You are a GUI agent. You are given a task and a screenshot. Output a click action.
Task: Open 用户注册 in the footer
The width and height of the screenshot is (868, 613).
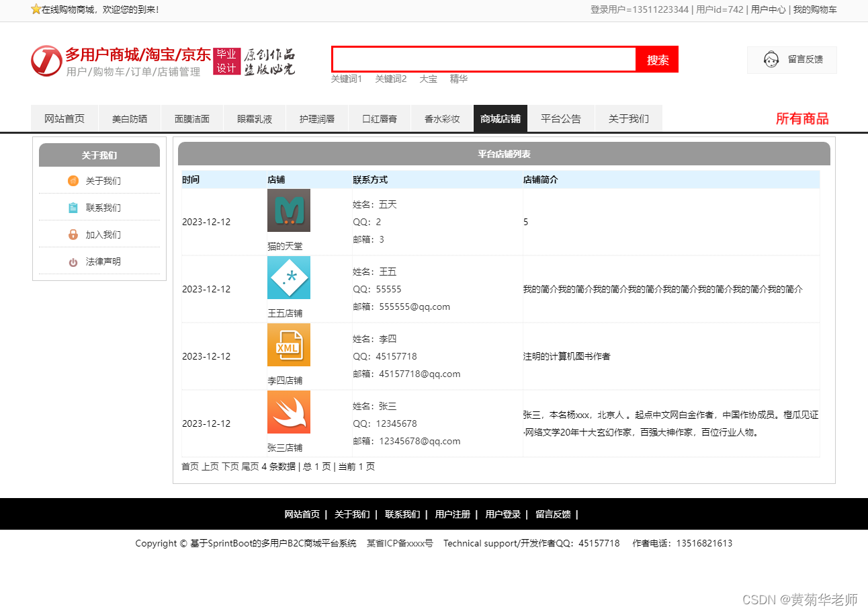pyautogui.click(x=453, y=514)
